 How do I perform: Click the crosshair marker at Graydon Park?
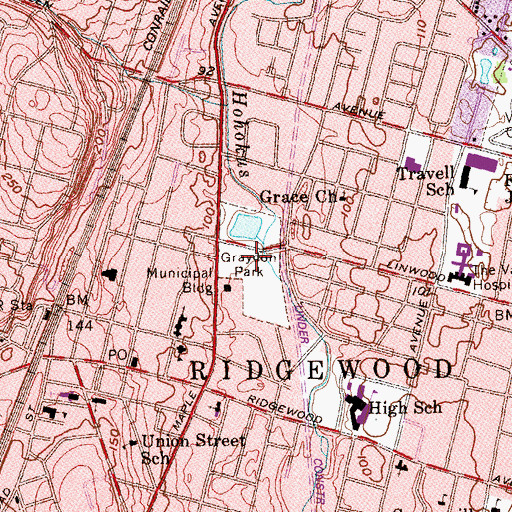(x=256, y=256)
